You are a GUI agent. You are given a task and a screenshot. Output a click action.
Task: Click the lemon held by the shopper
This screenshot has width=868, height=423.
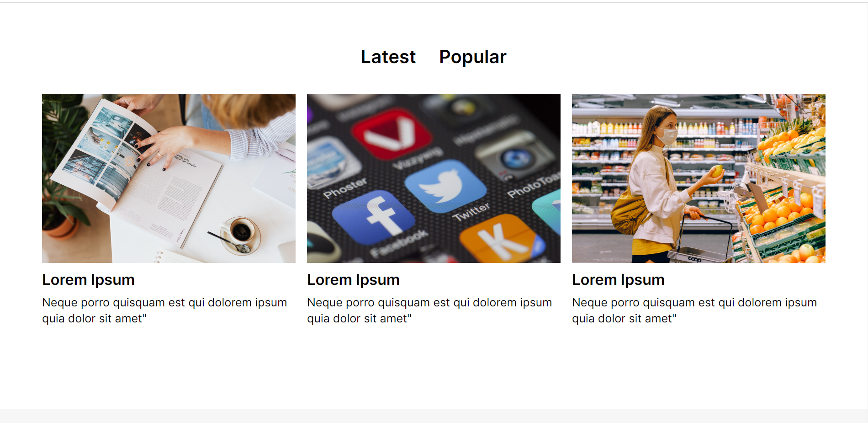[x=717, y=171]
